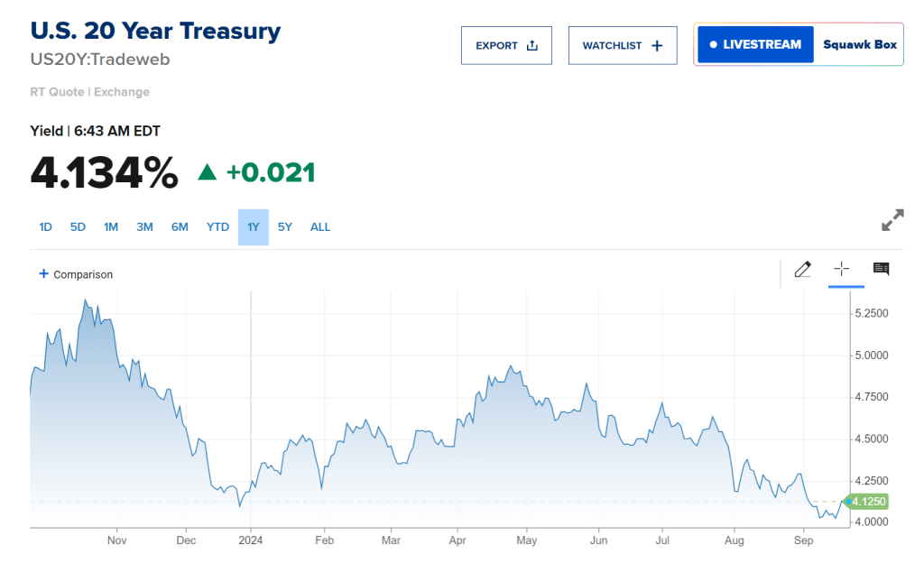Toggle the 3M chart range
The width and height of the screenshot is (924, 572).
(x=144, y=227)
